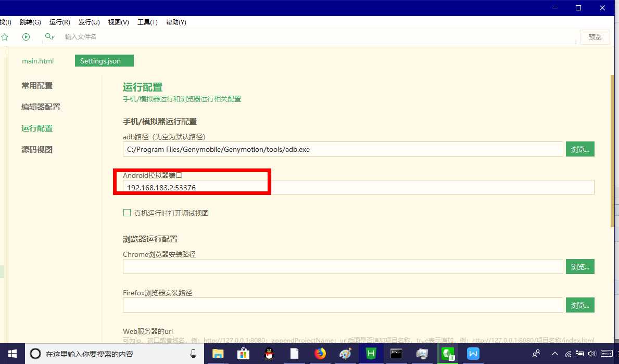Switch to the Settings.json tab
This screenshot has height=364, width=619.
click(x=104, y=60)
